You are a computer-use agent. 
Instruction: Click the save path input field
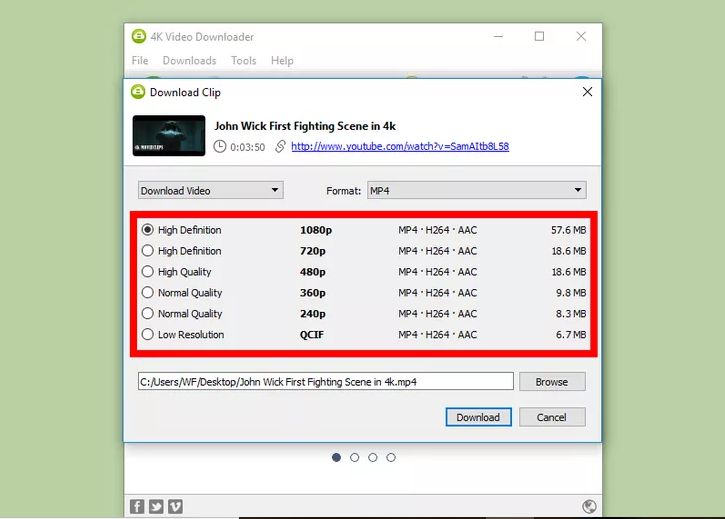coord(326,382)
